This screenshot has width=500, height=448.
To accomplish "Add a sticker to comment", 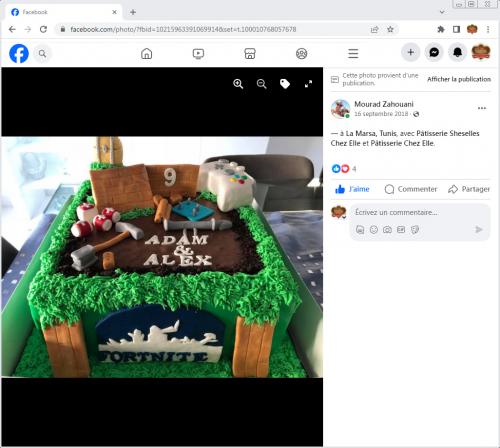I will [x=415, y=230].
